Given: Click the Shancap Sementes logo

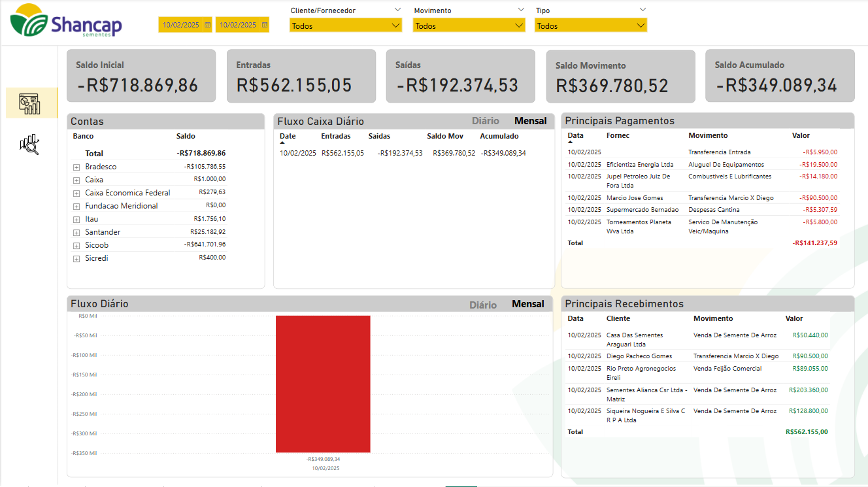Looking at the screenshot, I should (x=66, y=21).
